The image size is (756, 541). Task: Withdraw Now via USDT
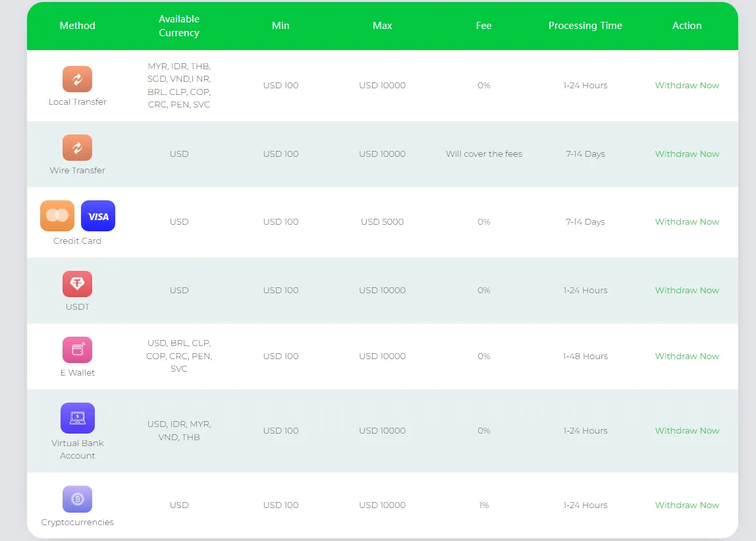click(x=687, y=291)
